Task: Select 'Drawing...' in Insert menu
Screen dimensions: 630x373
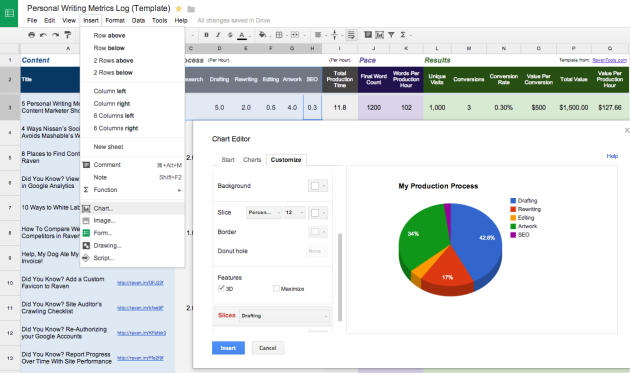Action: [132, 246]
